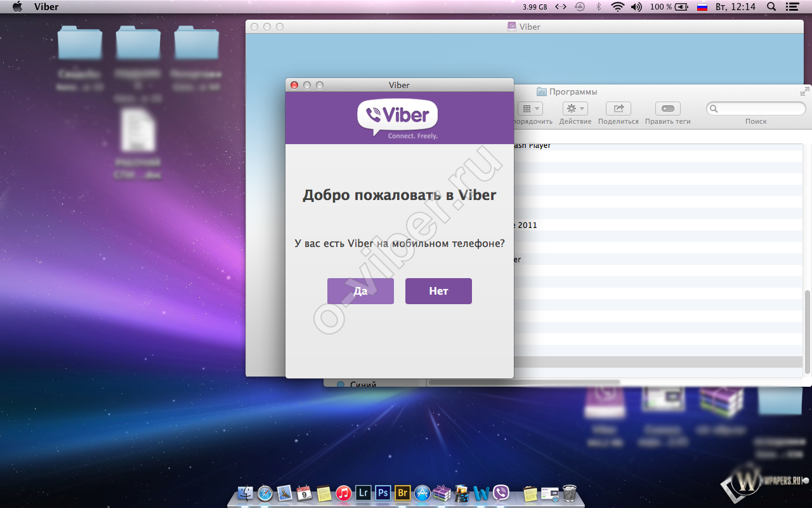Open iTunes from the Dock

point(344,493)
